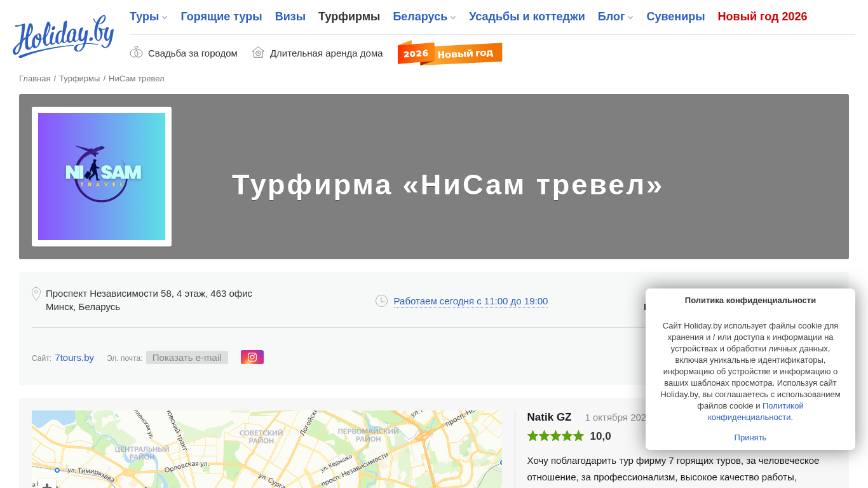Click the Holiday.by logo
The height and width of the screenshot is (488, 868).
pos(63,37)
